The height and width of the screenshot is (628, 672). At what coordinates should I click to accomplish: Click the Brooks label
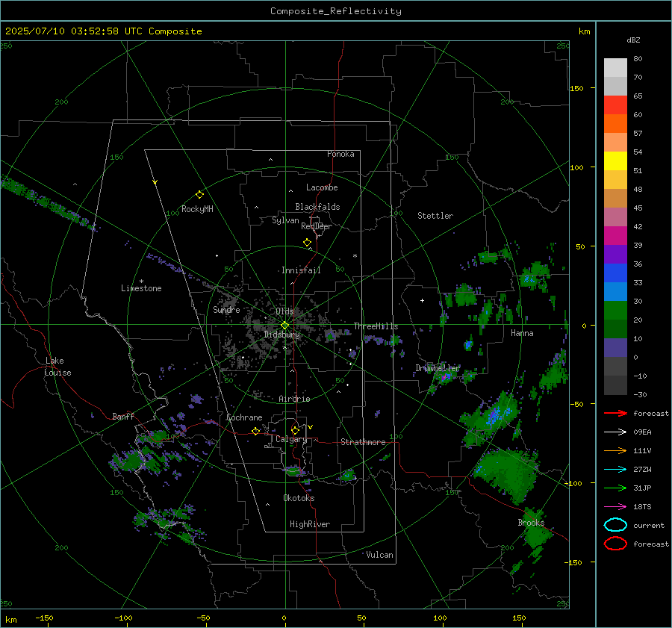pyautogui.click(x=531, y=523)
